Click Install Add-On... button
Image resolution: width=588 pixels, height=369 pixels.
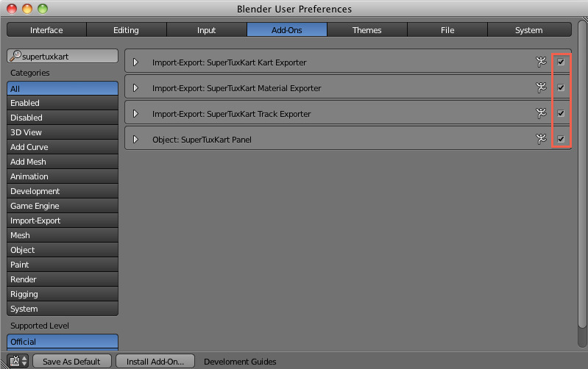pyautogui.click(x=155, y=362)
